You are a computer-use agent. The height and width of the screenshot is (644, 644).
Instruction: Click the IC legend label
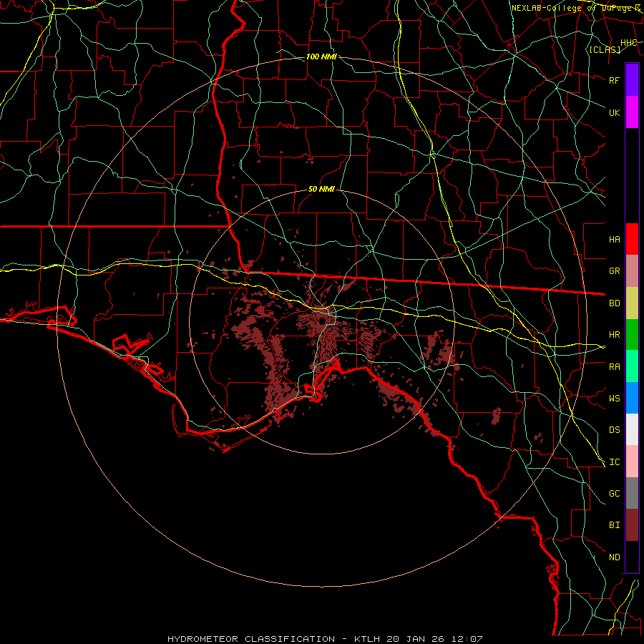614,462
